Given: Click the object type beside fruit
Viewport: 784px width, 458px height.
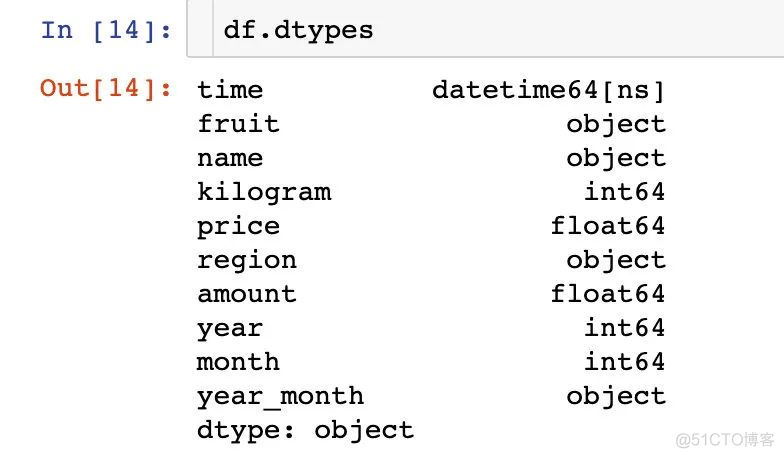Looking at the screenshot, I should (x=616, y=125).
